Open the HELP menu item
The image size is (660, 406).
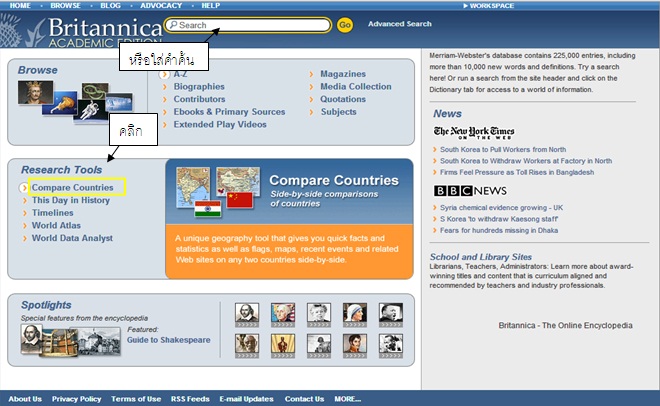coord(210,5)
